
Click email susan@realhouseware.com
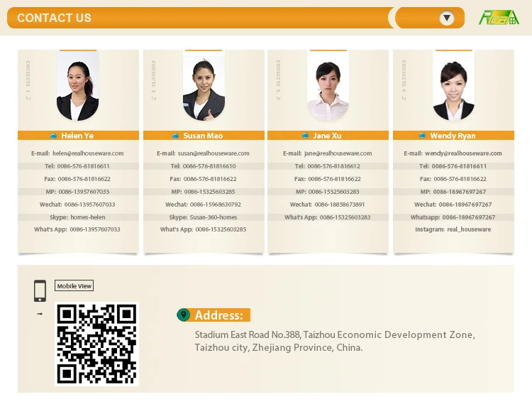214,153
